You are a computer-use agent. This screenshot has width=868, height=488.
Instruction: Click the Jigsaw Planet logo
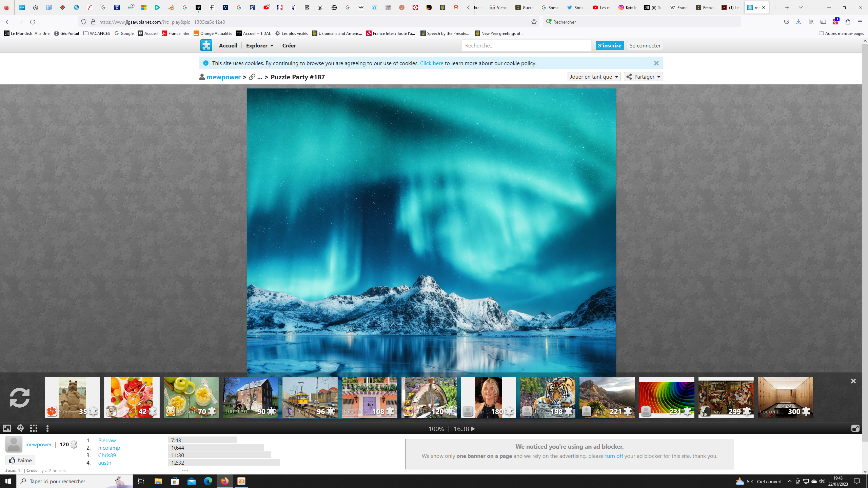pos(206,45)
